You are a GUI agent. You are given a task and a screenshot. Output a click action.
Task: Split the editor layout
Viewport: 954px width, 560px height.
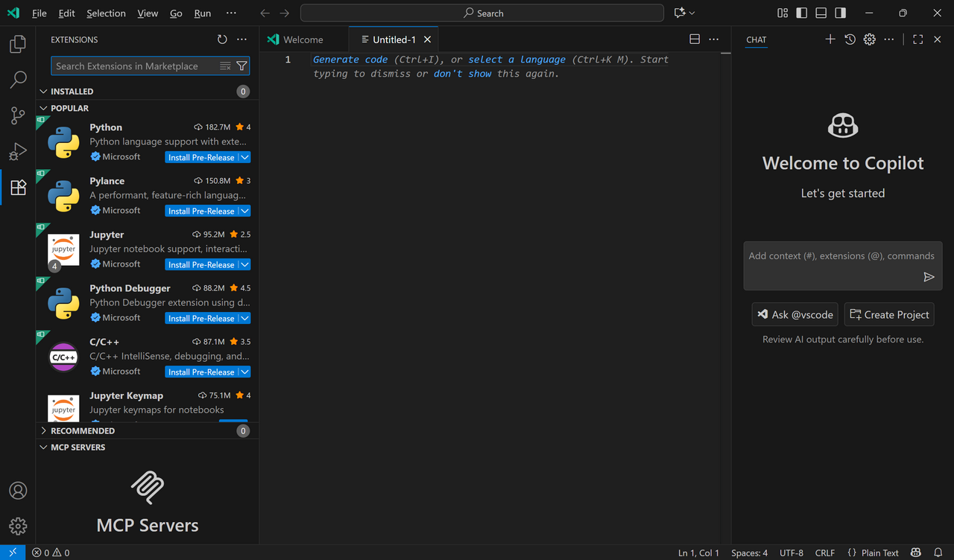[695, 39]
